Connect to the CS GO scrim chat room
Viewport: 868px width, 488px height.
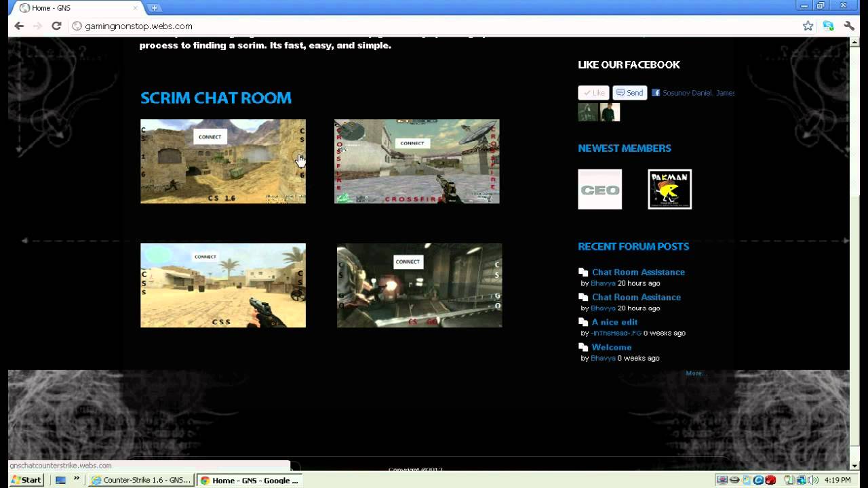coord(408,262)
